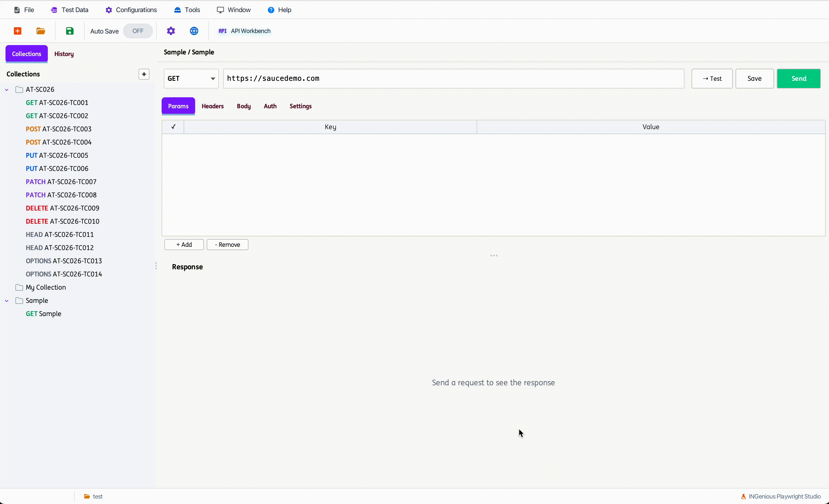Select OPTIONS AT-SC026-TC014 request
829x504 pixels.
pyautogui.click(x=63, y=274)
